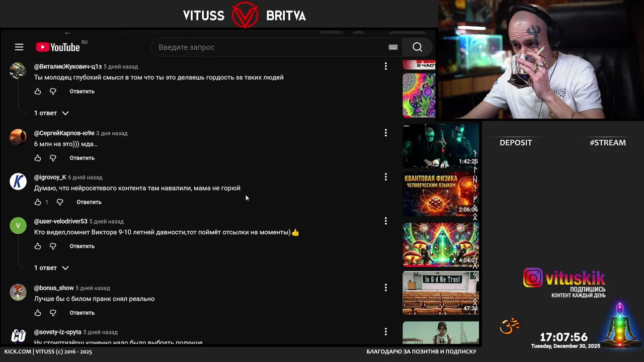Open options menu for @user-velodriver53 comment
This screenshot has height=362, width=644.
[x=386, y=221]
